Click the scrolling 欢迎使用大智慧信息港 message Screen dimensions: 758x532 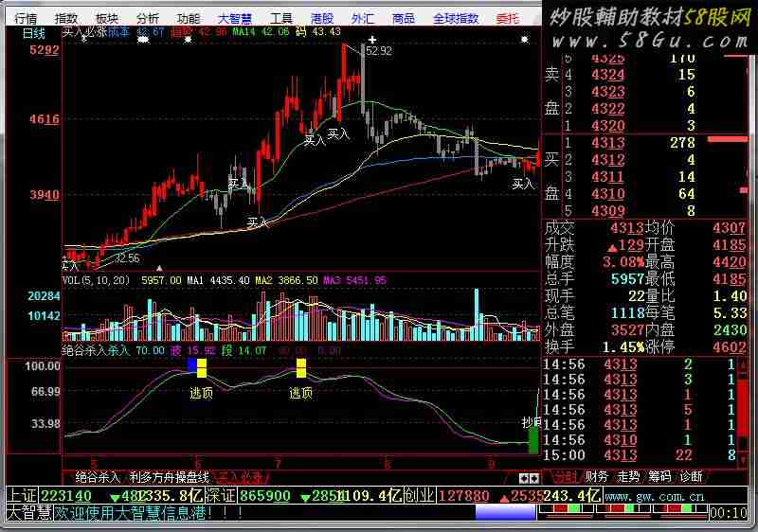[148, 513]
